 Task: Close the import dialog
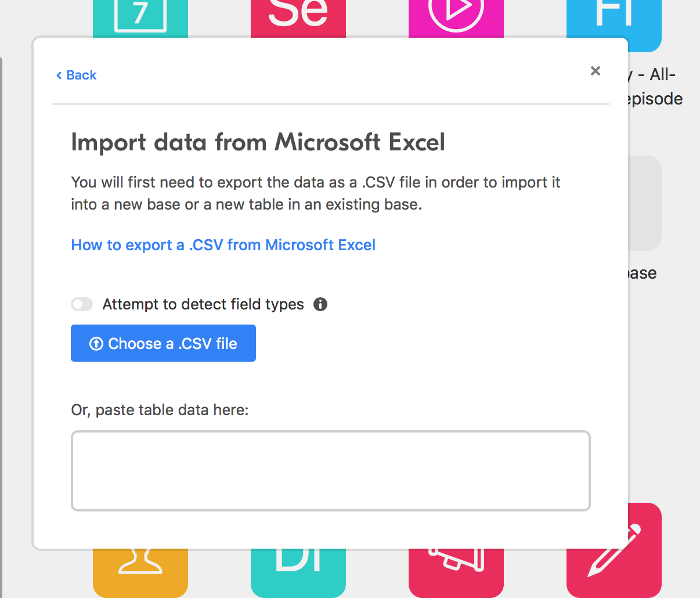pyautogui.click(x=595, y=71)
